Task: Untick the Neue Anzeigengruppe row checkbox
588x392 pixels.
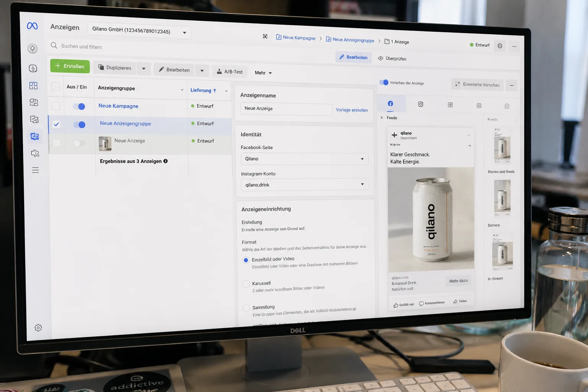Action: (x=56, y=124)
